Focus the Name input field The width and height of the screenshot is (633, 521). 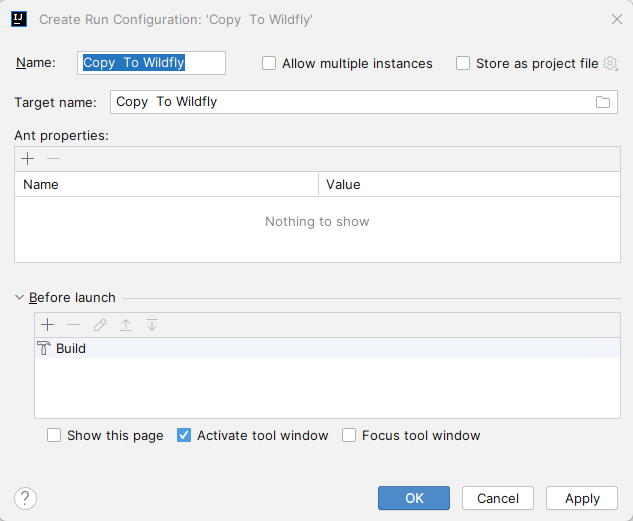[x=151, y=63]
